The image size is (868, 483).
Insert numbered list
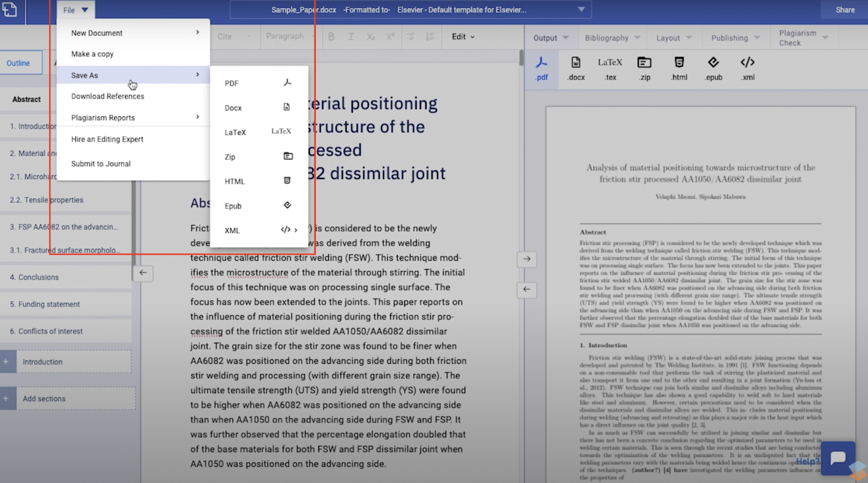430,37
